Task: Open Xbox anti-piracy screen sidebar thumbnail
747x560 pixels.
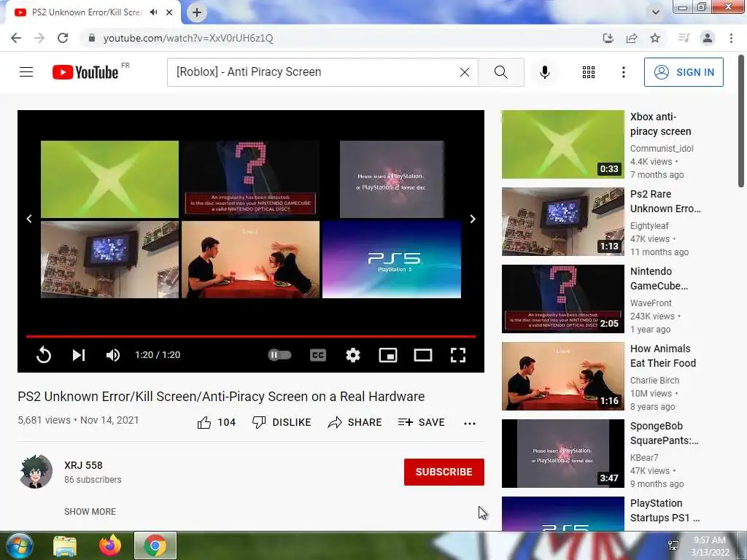Action: [x=562, y=144]
